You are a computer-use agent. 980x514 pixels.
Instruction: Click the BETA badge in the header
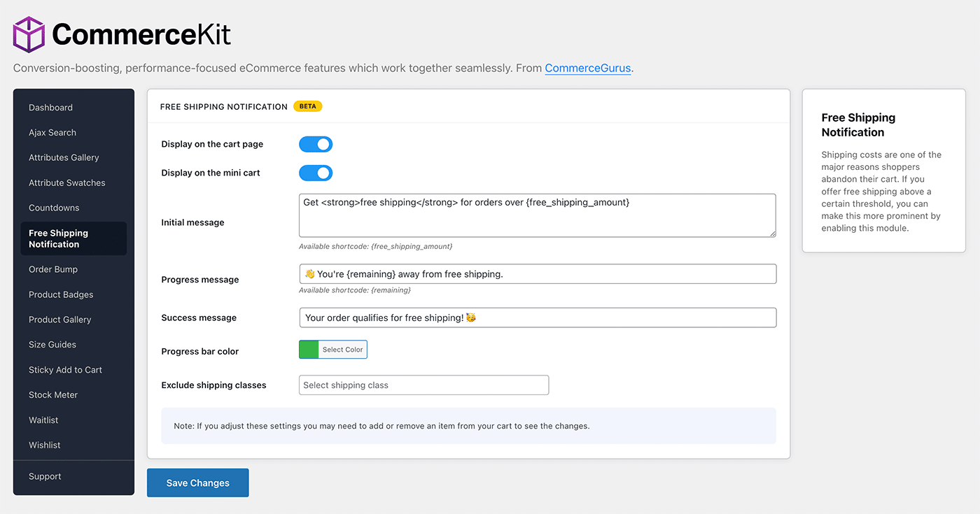(308, 106)
